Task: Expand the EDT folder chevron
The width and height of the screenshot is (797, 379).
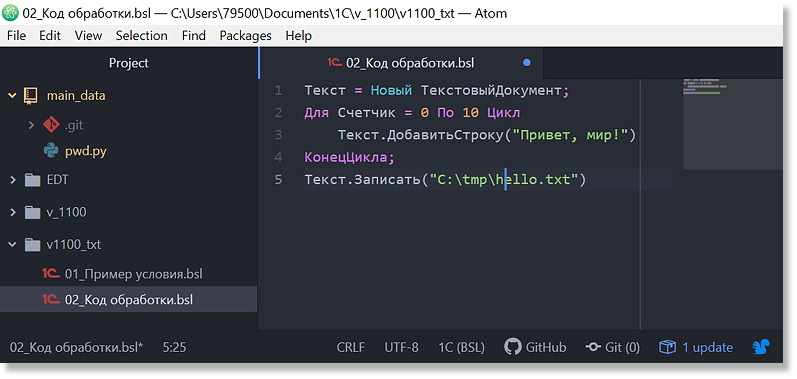Action: (12, 180)
